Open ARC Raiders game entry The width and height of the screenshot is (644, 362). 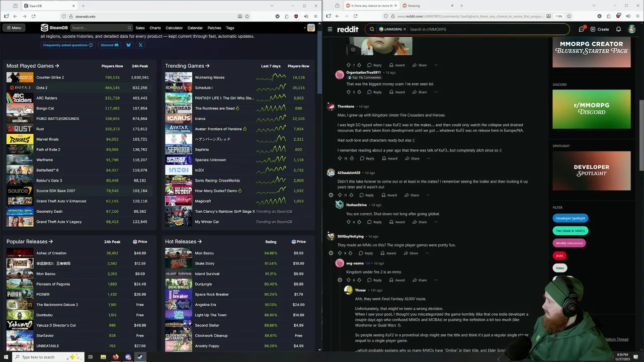pyautogui.click(x=47, y=98)
